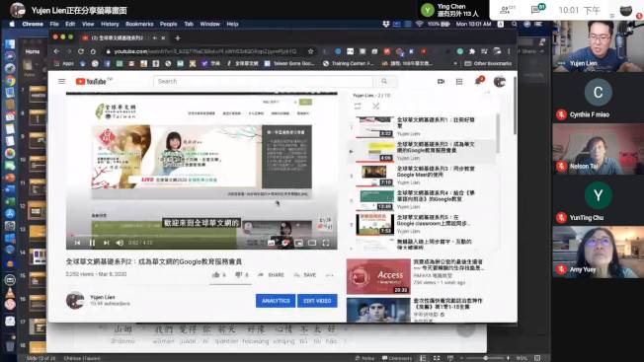The width and height of the screenshot is (644, 362).
Task: Click Yujen Lien channel name below video
Action: [x=103, y=297]
